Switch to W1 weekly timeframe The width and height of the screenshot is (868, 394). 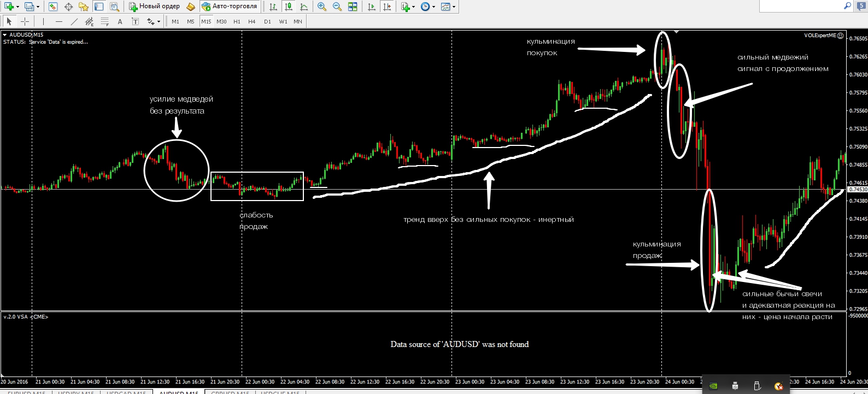(283, 21)
